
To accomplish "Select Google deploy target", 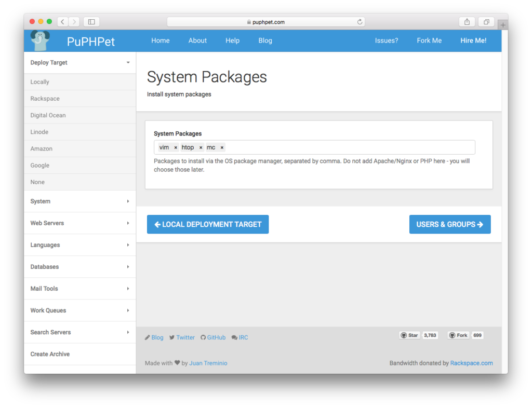I will pos(80,166).
